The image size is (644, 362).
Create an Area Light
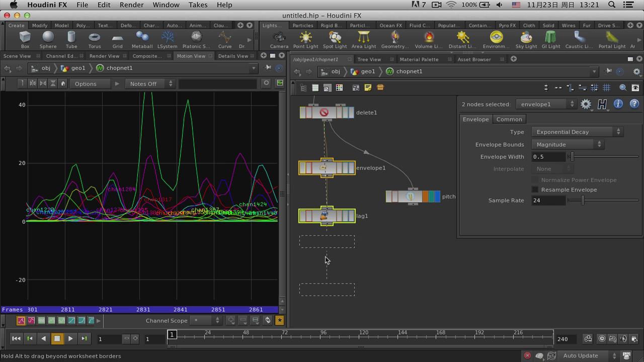tap(364, 40)
